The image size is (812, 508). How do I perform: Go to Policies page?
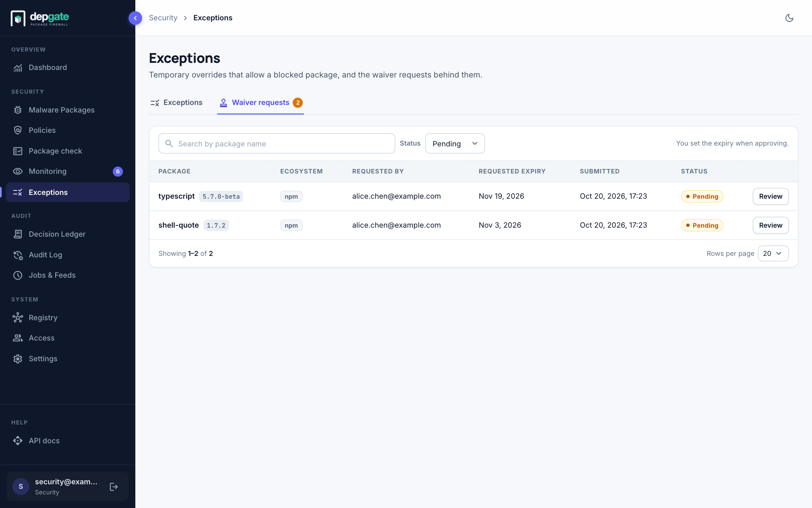(68, 130)
